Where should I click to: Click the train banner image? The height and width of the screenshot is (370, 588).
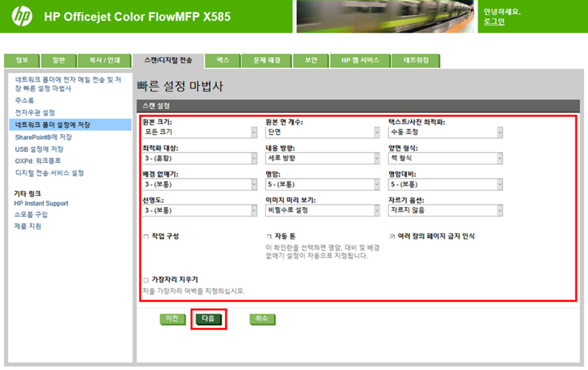click(385, 16)
